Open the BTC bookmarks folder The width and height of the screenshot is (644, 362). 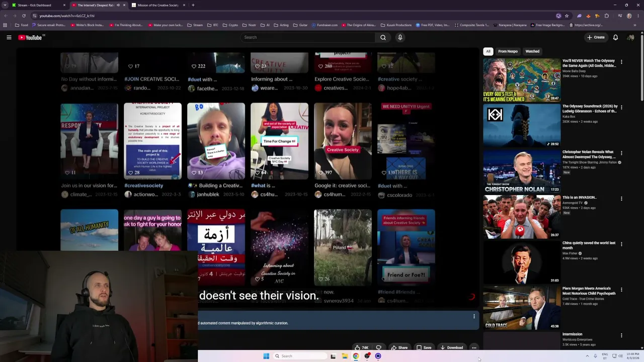(x=213, y=25)
